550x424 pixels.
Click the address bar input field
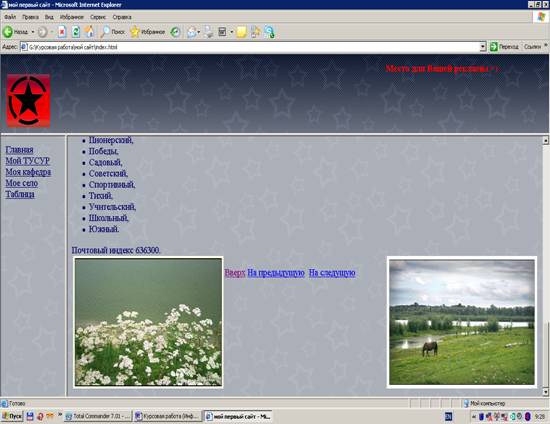(250, 47)
